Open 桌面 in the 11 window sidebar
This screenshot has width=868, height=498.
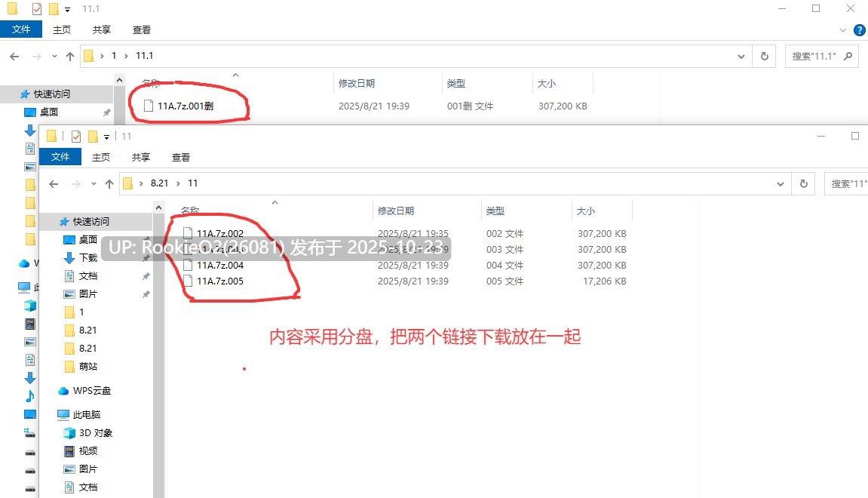[88, 239]
